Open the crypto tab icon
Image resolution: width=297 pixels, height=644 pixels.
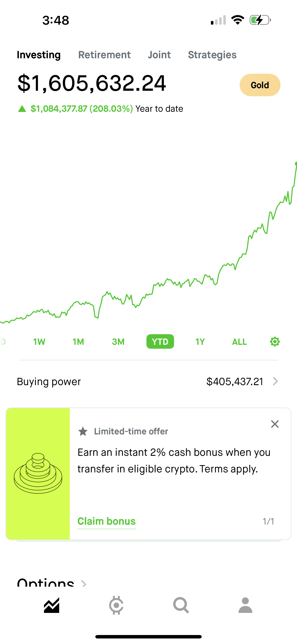click(116, 605)
